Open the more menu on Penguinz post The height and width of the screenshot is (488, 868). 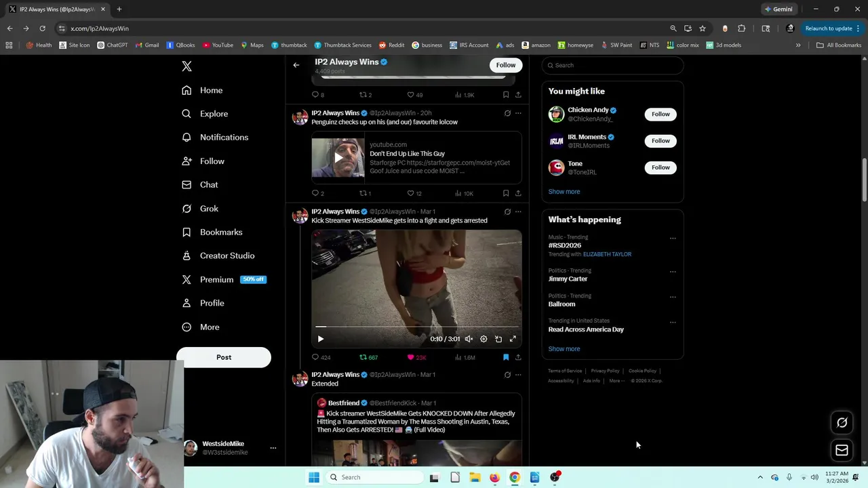click(518, 113)
